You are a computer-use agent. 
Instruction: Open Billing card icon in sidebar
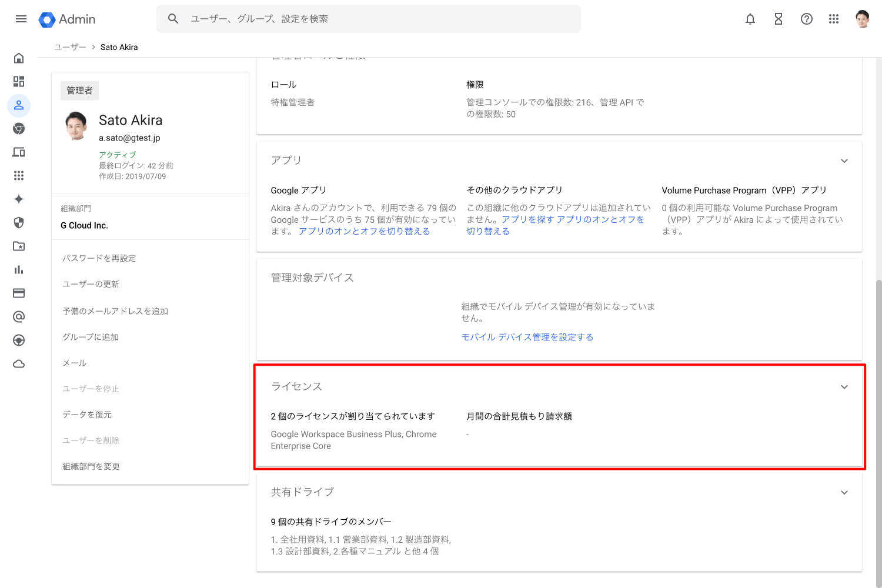(x=19, y=293)
